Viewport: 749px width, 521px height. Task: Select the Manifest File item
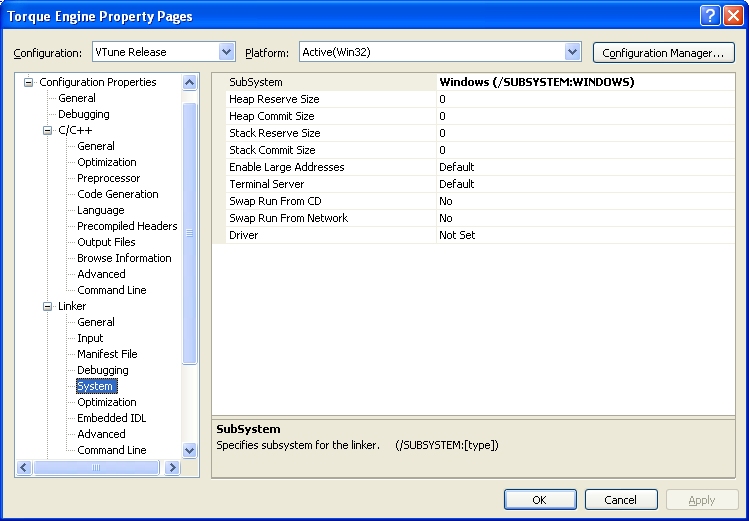[x=107, y=354]
